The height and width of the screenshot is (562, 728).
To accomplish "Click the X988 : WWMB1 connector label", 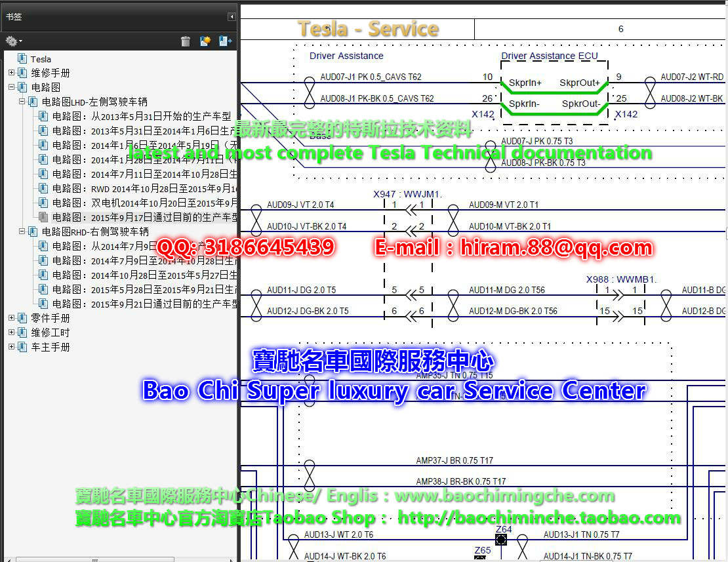I will coord(620,279).
